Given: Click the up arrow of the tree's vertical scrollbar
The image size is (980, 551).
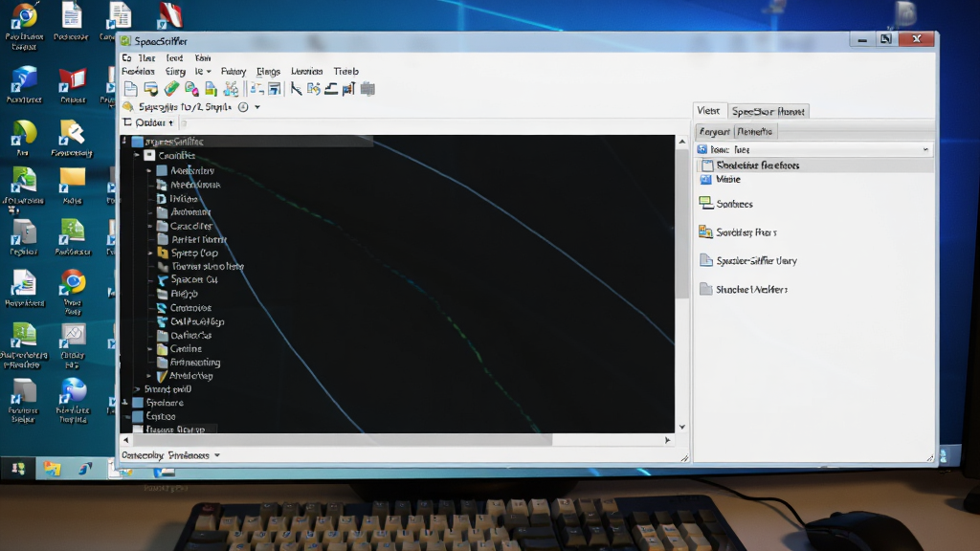Looking at the screenshot, I should (x=681, y=142).
